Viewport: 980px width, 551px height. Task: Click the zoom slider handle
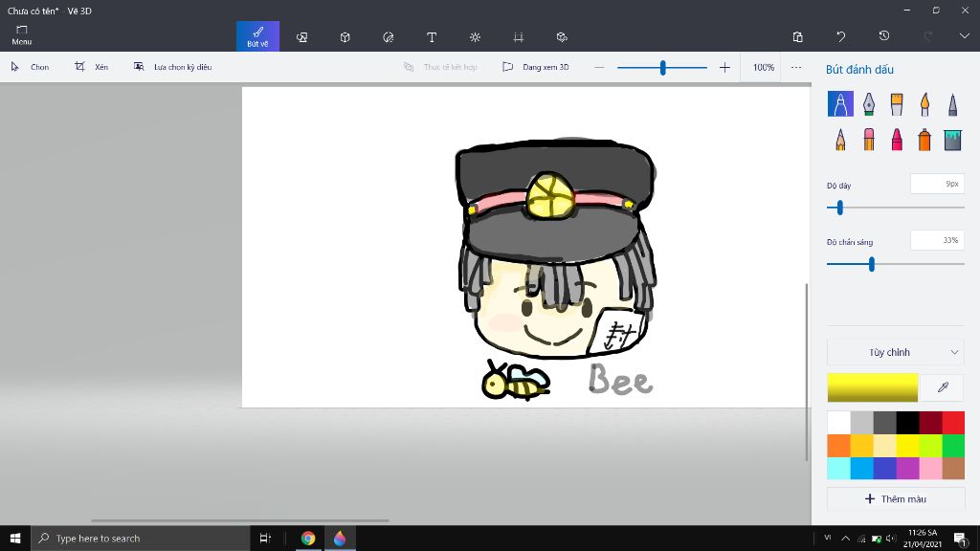pos(662,67)
